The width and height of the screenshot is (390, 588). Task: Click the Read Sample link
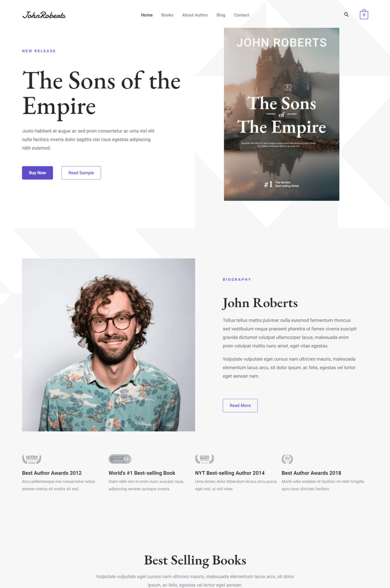[81, 173]
